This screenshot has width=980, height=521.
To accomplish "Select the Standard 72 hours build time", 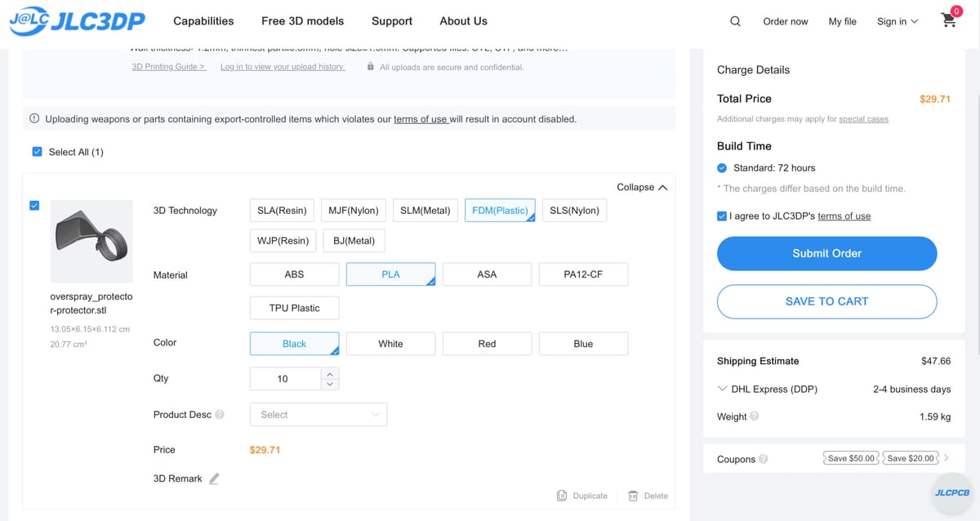I will (x=722, y=168).
